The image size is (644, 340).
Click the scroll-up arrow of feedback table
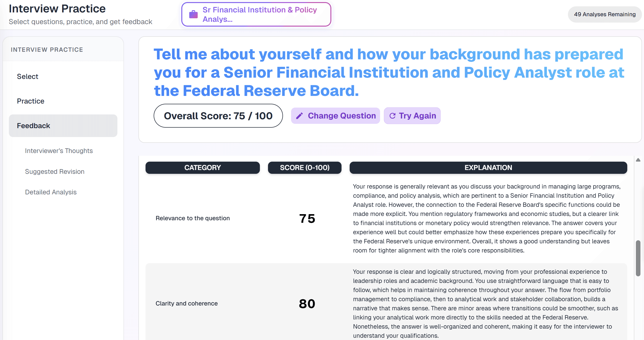pos(638,160)
